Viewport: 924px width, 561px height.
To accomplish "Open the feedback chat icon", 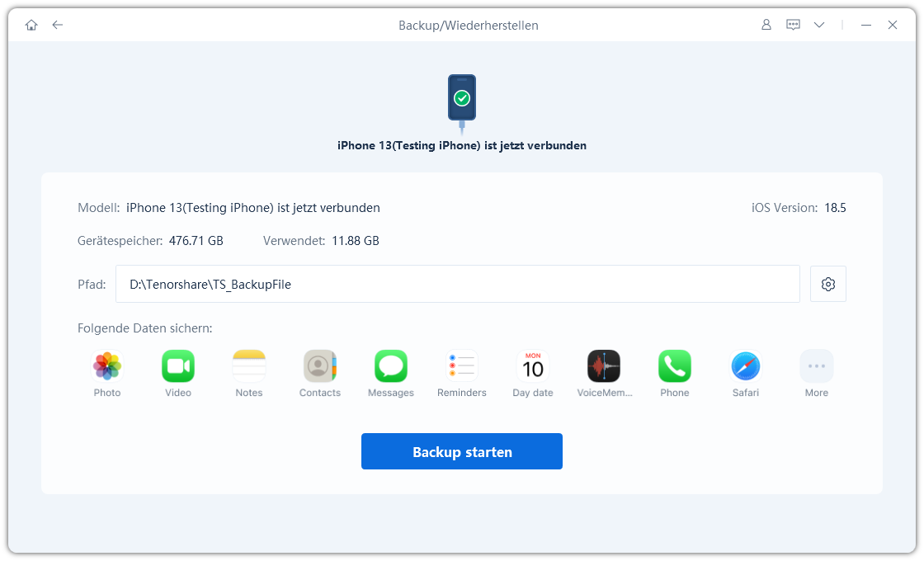I will [793, 25].
